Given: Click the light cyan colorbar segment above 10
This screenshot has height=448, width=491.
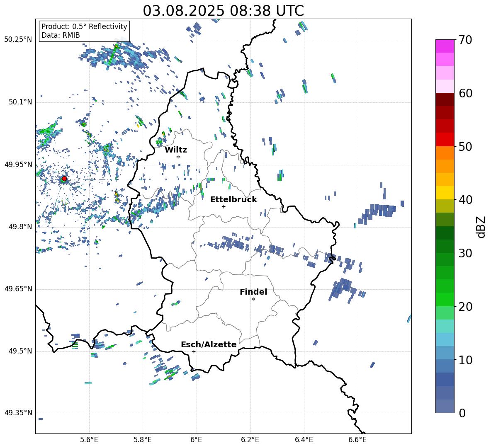Looking at the screenshot, I should (445, 339).
